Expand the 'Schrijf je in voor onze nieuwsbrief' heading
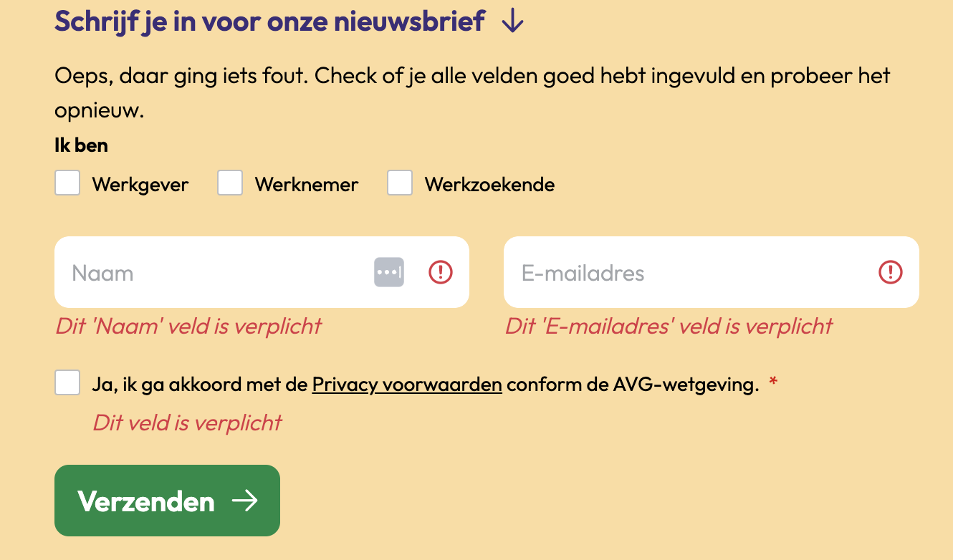Image resolution: width=953 pixels, height=560 pixels. click(269, 21)
